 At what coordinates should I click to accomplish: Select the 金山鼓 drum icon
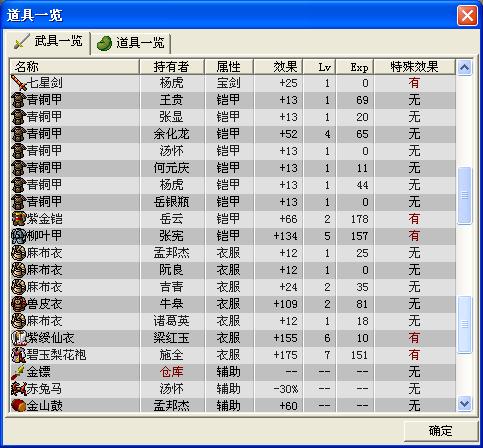click(19, 406)
